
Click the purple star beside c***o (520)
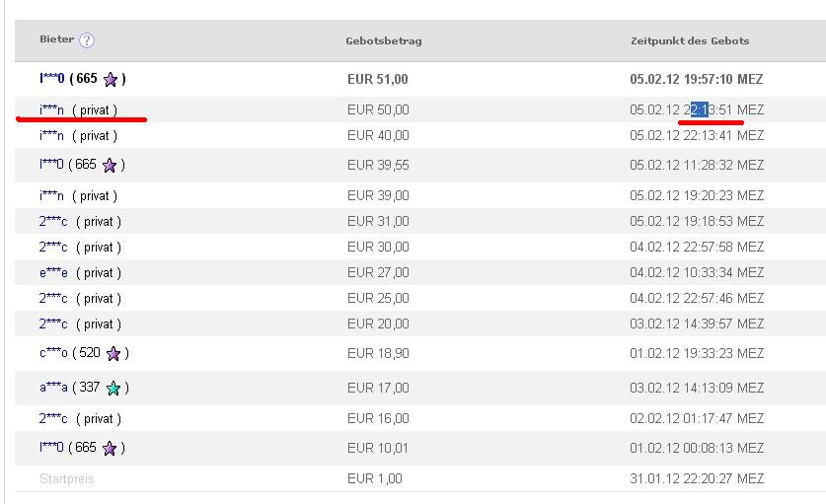113,353
